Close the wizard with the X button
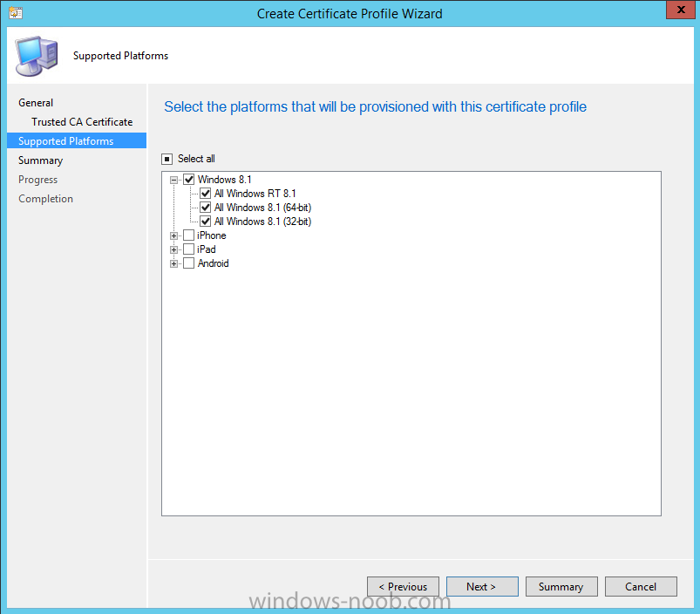This screenshot has height=614, width=700. pos(681,10)
